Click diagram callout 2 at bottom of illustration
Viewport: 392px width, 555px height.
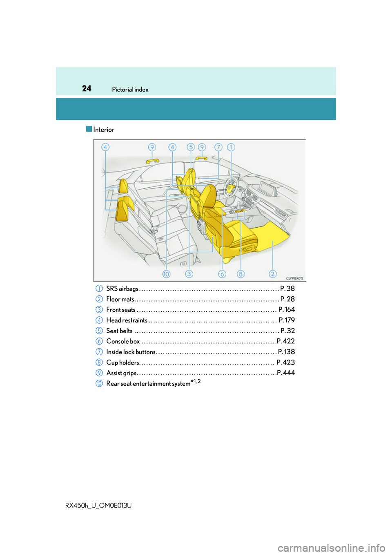(273, 274)
